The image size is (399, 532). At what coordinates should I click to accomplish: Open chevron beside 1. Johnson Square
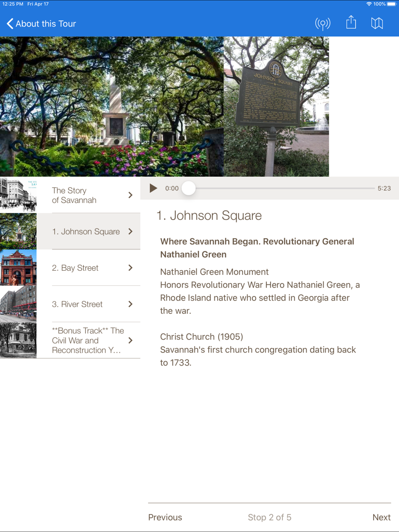click(x=130, y=231)
